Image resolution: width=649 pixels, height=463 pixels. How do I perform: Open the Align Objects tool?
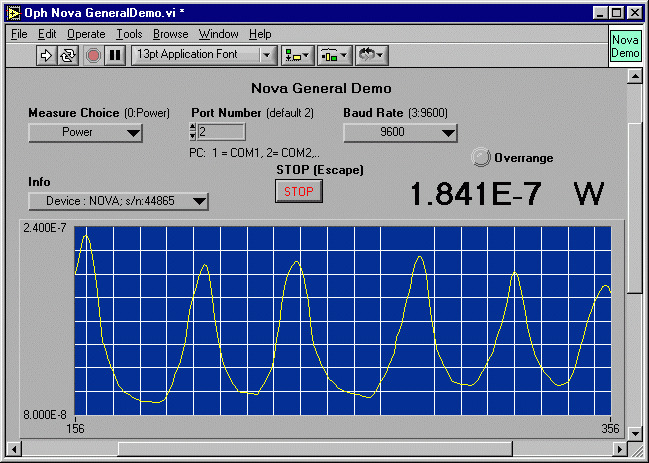[297, 55]
